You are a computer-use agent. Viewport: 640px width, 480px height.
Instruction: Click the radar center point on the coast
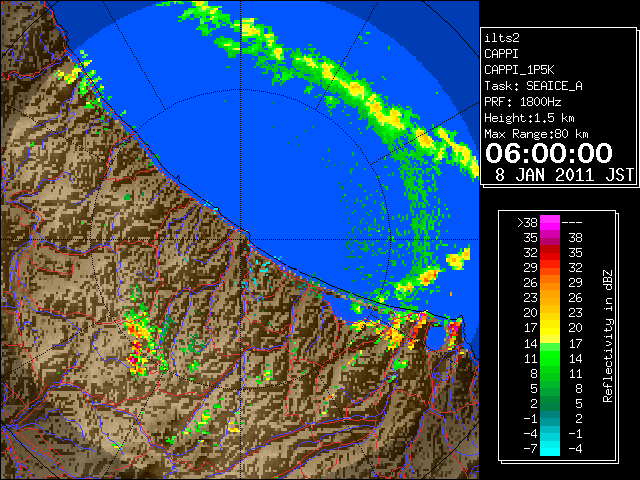click(x=242, y=239)
